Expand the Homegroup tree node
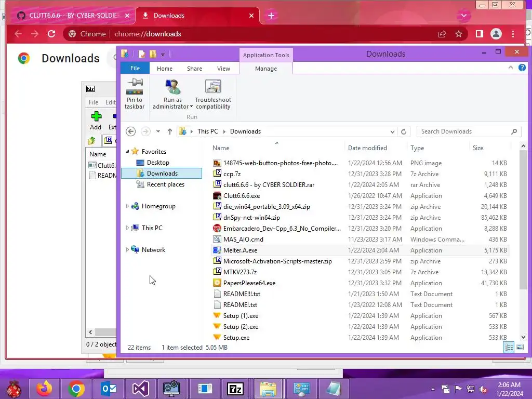 click(x=127, y=206)
